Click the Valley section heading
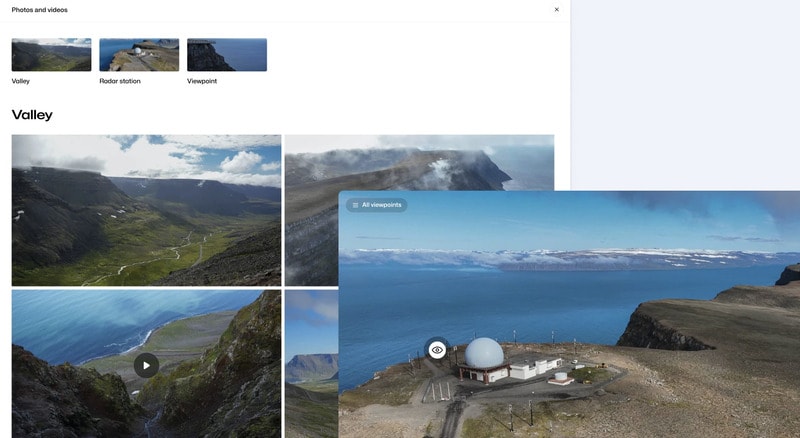This screenshot has height=438, width=800. [32, 115]
